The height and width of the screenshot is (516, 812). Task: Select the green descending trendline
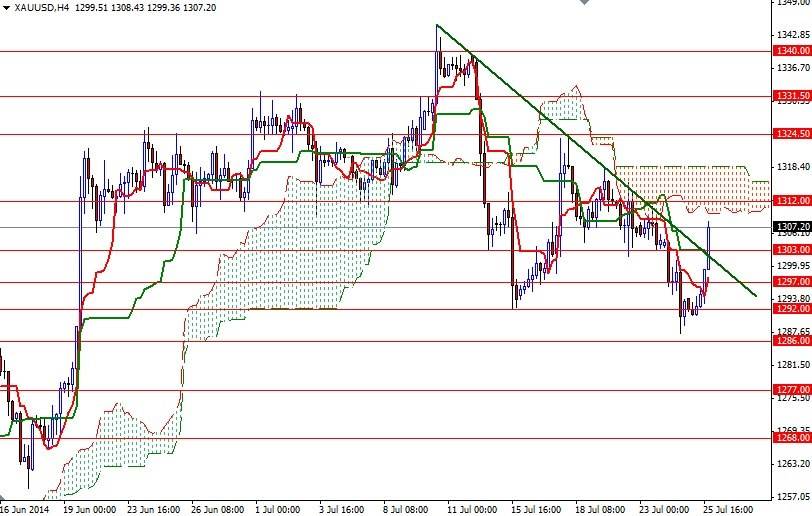(x=596, y=160)
